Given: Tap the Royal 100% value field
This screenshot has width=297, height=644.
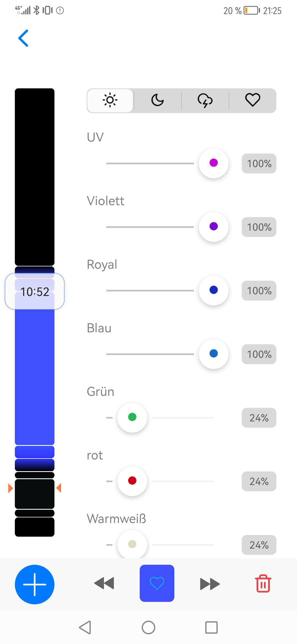Looking at the screenshot, I should pos(259,291).
